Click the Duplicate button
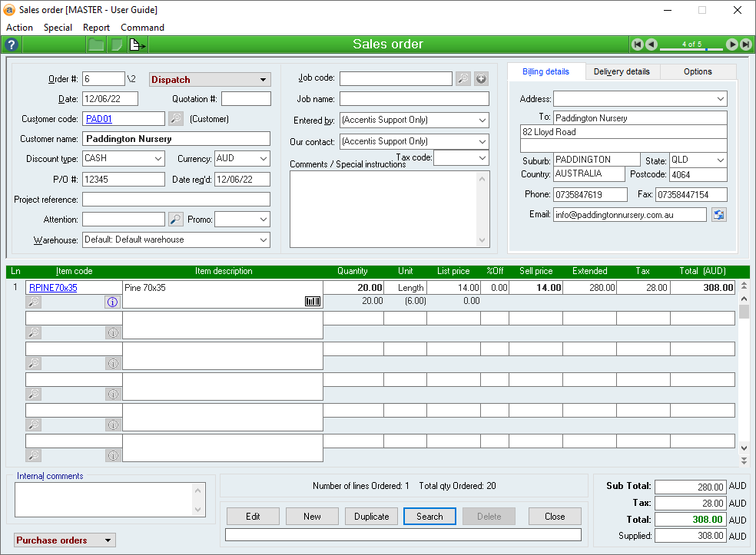Image resolution: width=756 pixels, height=555 pixels. click(x=371, y=517)
